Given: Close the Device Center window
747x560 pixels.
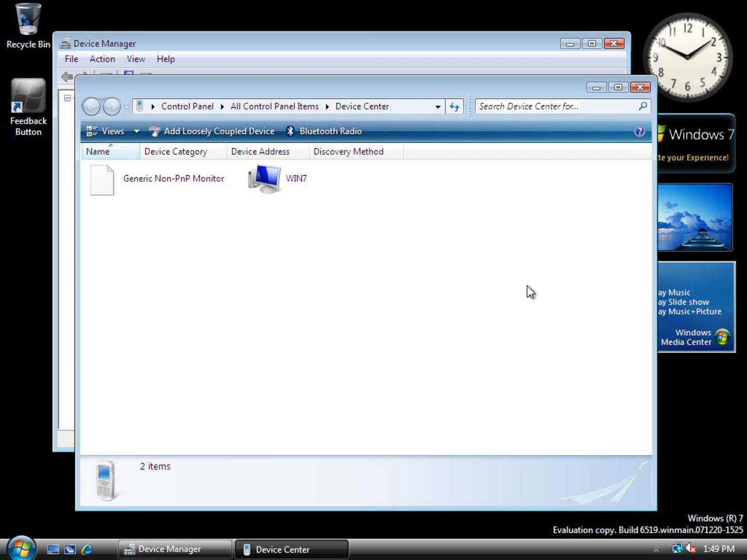Looking at the screenshot, I should (640, 87).
